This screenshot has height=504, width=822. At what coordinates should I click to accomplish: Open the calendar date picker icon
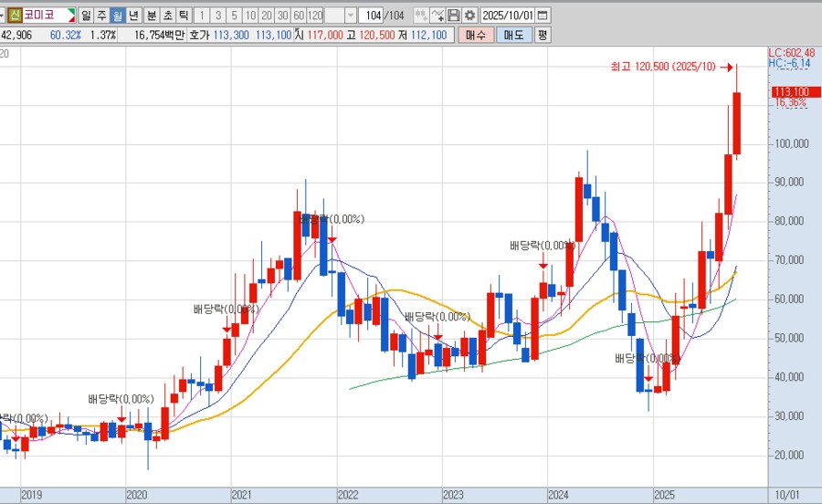543,16
